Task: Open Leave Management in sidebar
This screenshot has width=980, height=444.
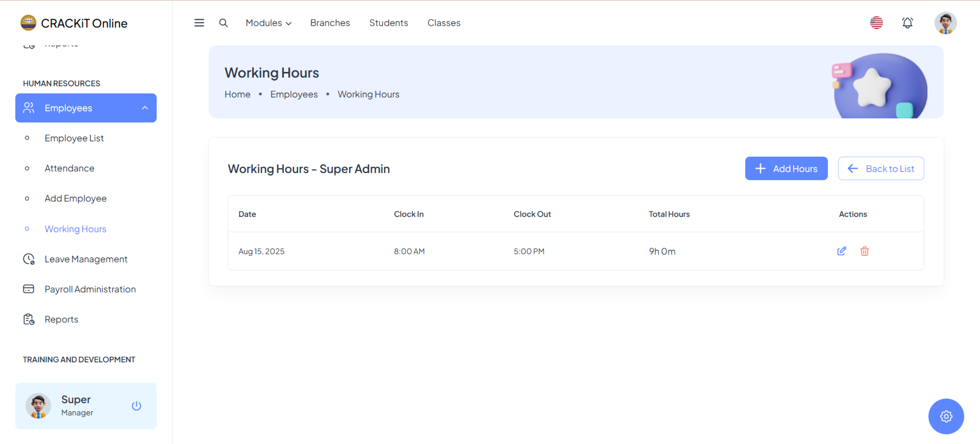Action: (x=86, y=259)
